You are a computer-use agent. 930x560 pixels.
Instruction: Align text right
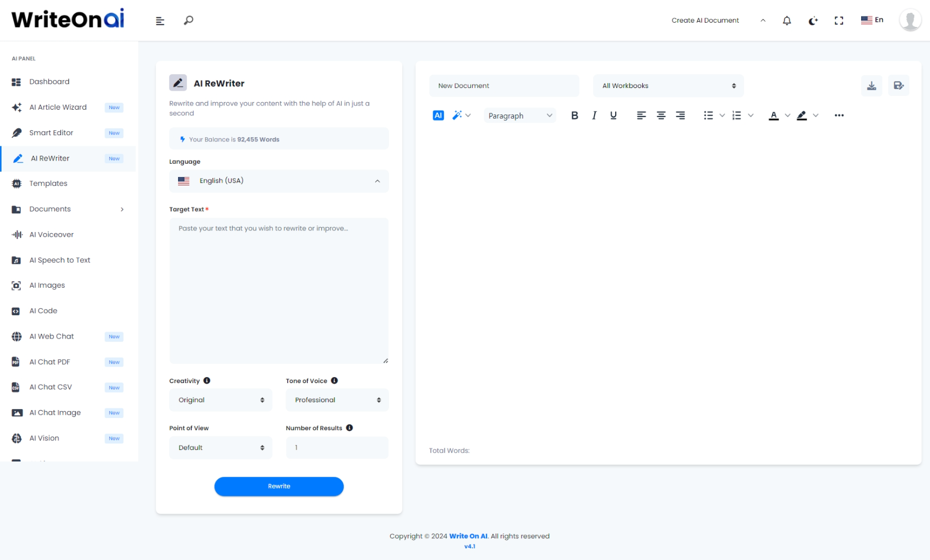(680, 115)
